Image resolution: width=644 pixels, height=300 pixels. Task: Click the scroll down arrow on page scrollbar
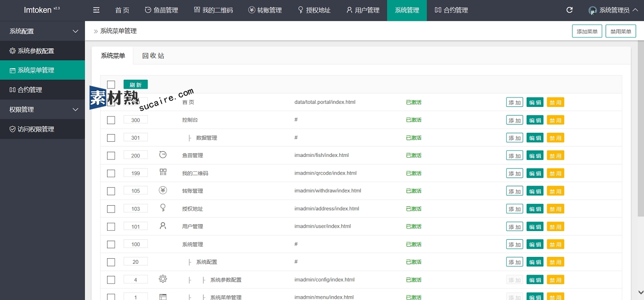coord(641,293)
